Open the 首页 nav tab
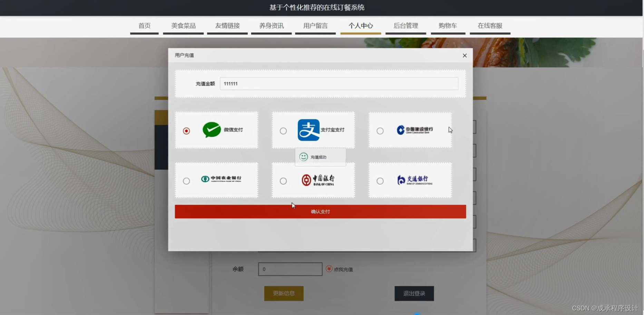Image resolution: width=644 pixels, height=315 pixels. coord(144,26)
